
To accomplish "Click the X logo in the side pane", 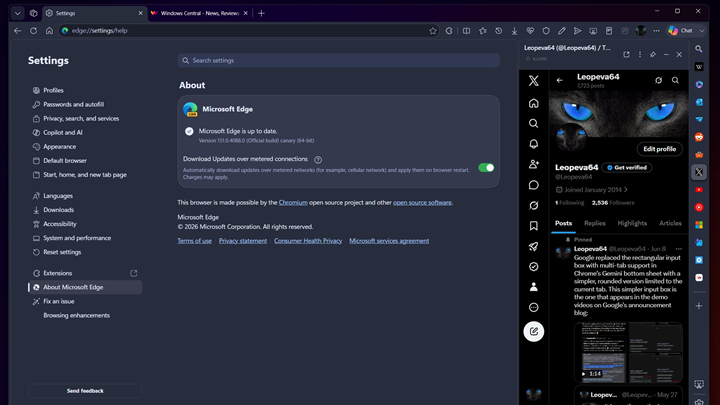I will [533, 81].
